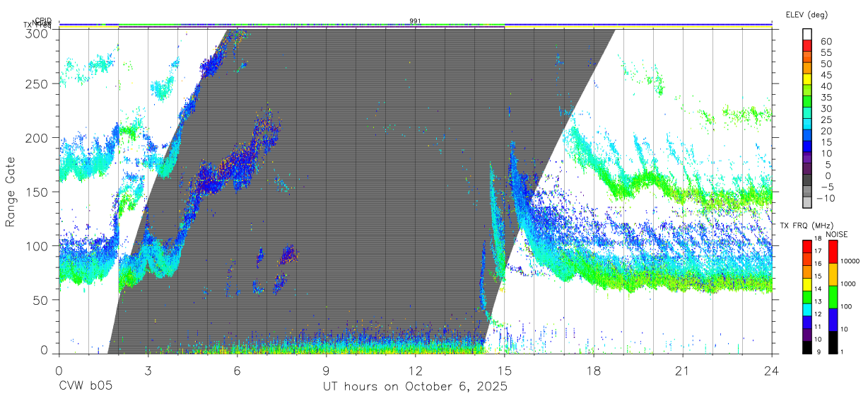This screenshot has height=401, width=868.
Task: Click the light gray bottom ELEV bar segment
Action: click(807, 202)
